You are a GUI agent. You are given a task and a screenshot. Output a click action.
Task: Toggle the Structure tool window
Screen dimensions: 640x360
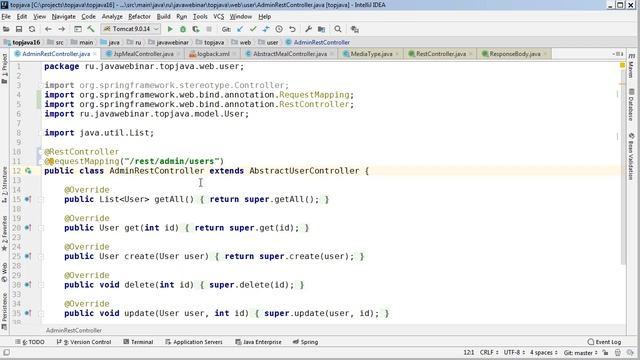coord(4,184)
